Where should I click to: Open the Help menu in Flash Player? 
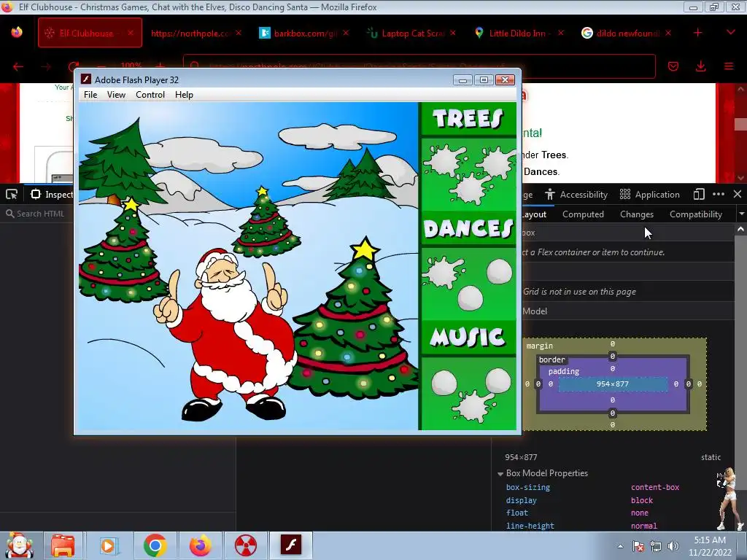click(184, 94)
